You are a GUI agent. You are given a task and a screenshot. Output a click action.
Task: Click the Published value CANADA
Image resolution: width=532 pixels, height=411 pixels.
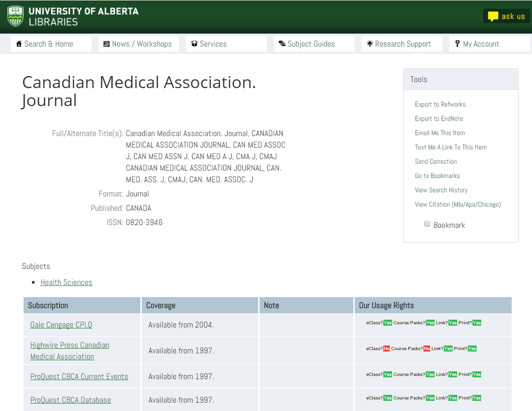139,208
